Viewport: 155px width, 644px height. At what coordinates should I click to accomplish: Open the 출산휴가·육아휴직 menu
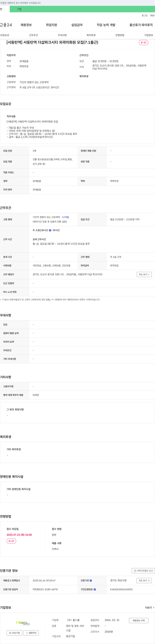tap(141, 25)
